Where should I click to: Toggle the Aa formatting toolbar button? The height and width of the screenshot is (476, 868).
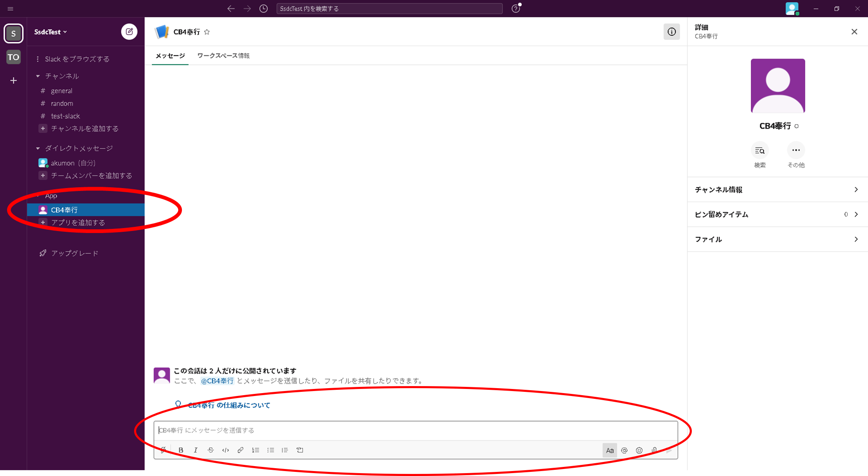(x=609, y=450)
